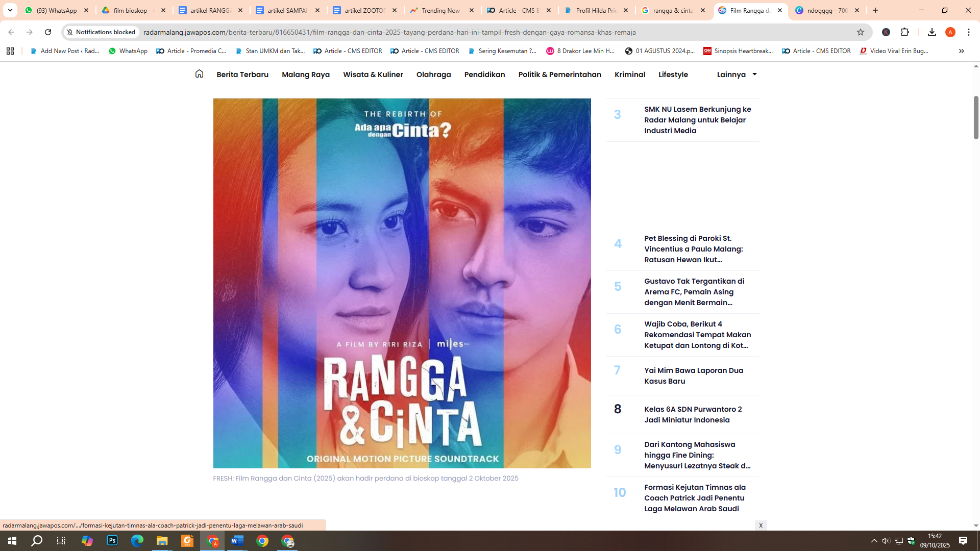Image resolution: width=980 pixels, height=551 pixels.
Task: Open the Wajib Coba ketupat lontong article
Action: point(697,335)
